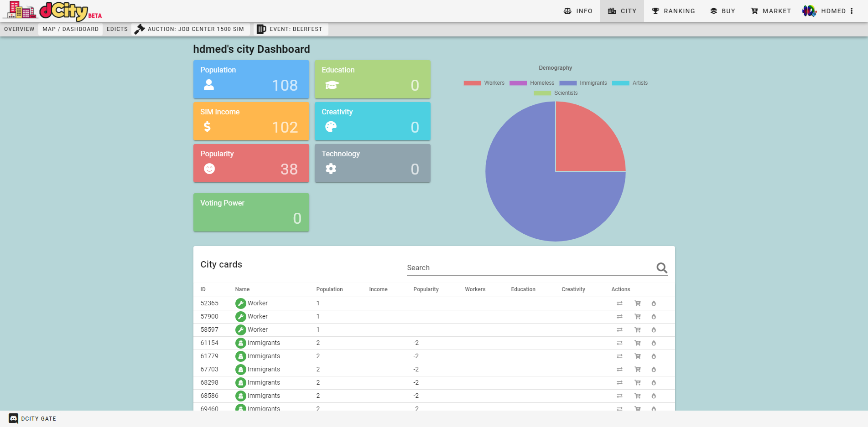Hide Immigrants in the Demography legend
Screen dimensions: 868x427
[x=583, y=83]
